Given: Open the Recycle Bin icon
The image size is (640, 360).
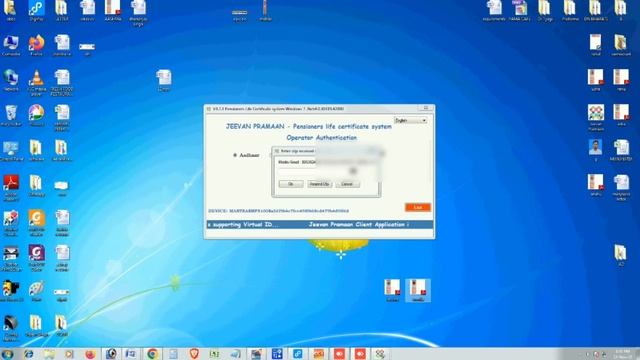Looking at the screenshot, I should point(11,116).
